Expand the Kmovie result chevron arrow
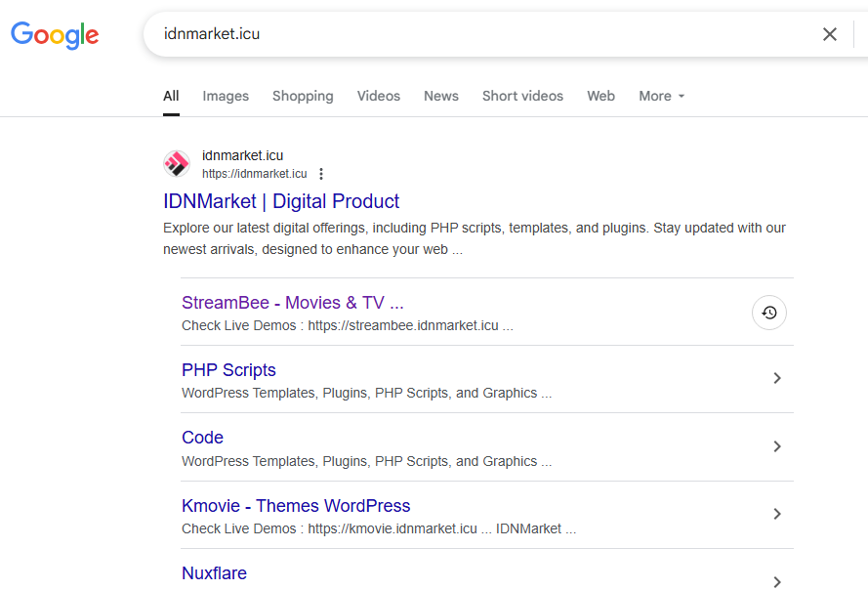Viewport: 868px width, 590px height. (x=776, y=514)
